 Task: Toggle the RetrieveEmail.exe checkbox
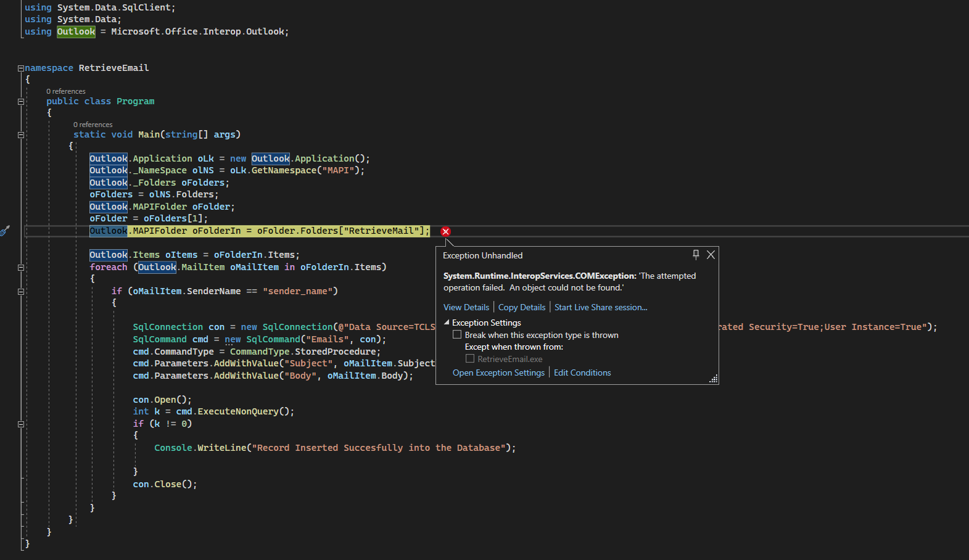pos(470,358)
